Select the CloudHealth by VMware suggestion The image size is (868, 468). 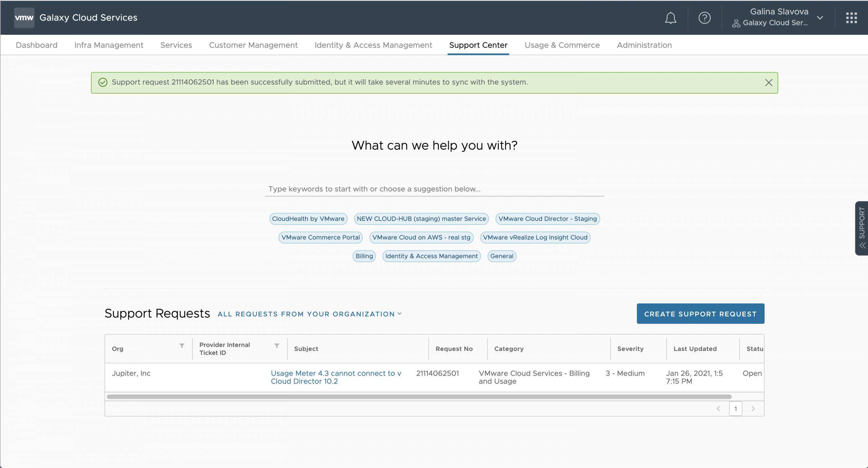click(x=308, y=219)
